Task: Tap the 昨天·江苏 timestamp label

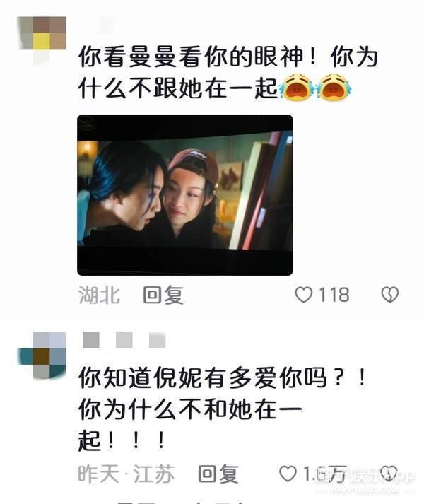Action: click(x=126, y=474)
